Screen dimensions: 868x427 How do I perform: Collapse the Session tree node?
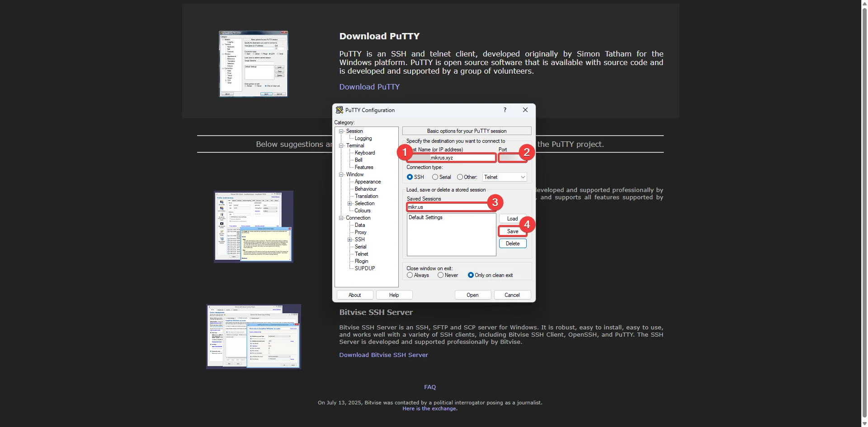341,131
